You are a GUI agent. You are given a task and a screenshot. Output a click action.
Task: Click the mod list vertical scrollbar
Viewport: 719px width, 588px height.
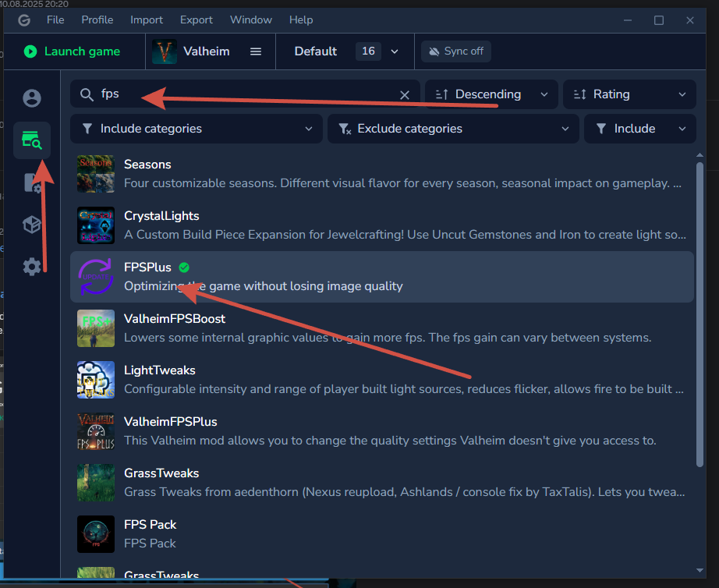tap(700, 314)
